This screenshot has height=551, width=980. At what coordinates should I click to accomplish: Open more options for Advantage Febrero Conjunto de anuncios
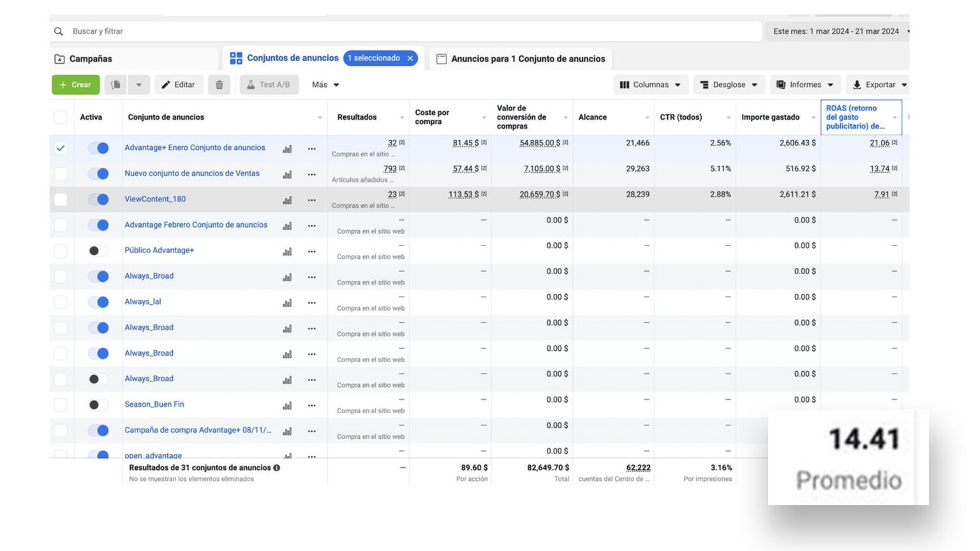(311, 226)
